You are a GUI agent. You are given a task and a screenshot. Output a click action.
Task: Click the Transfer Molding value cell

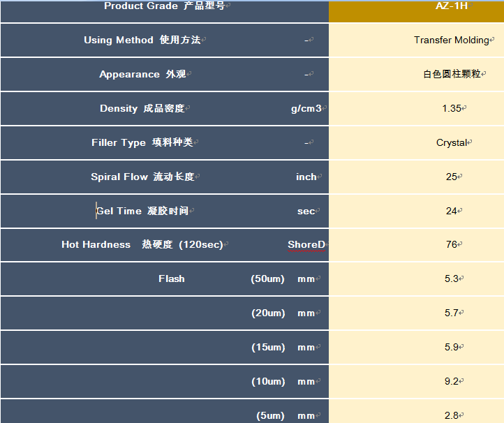click(451, 40)
